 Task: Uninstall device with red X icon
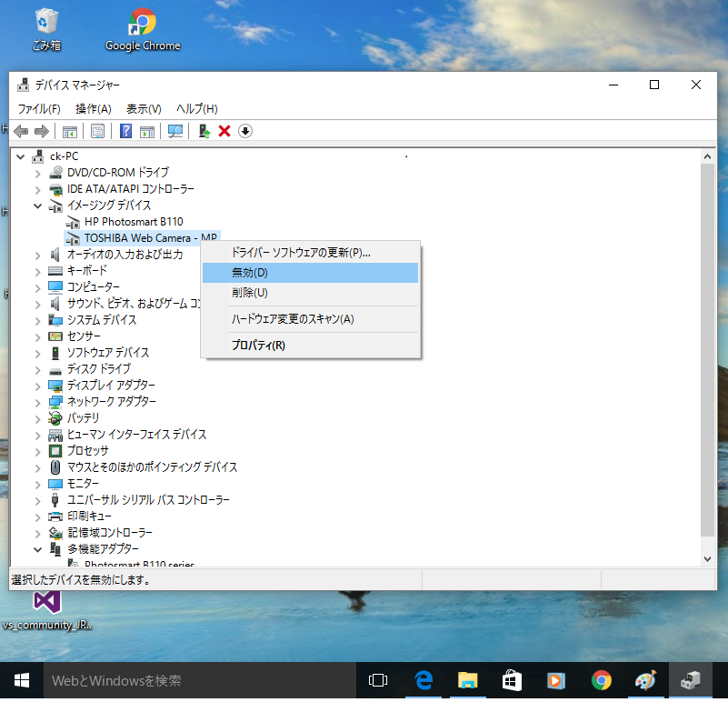pyautogui.click(x=224, y=132)
